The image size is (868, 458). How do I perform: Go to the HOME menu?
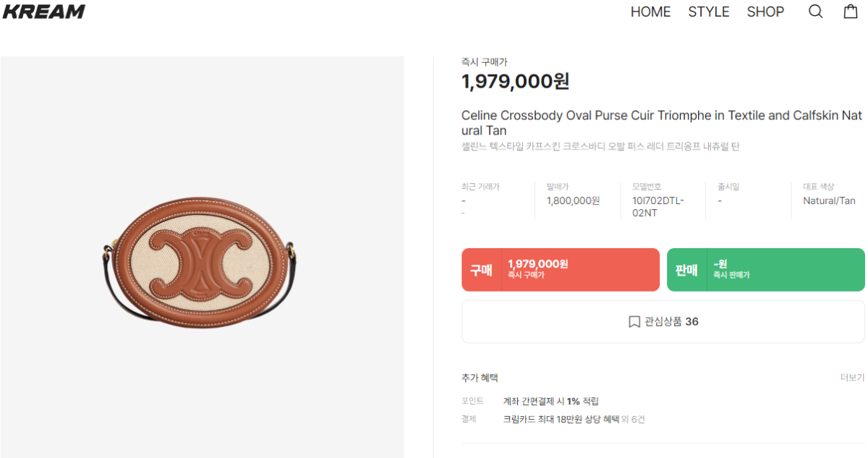(650, 12)
